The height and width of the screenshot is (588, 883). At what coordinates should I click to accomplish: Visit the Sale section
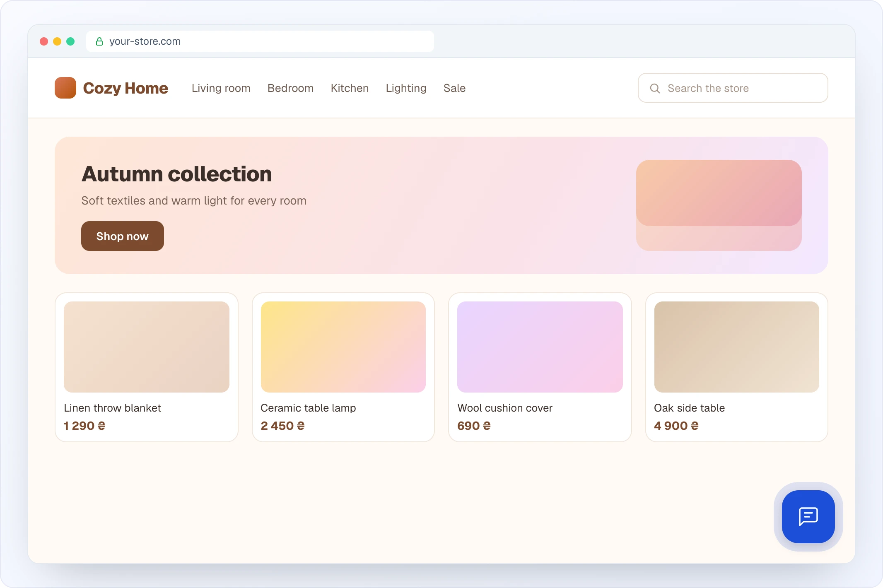pos(455,88)
